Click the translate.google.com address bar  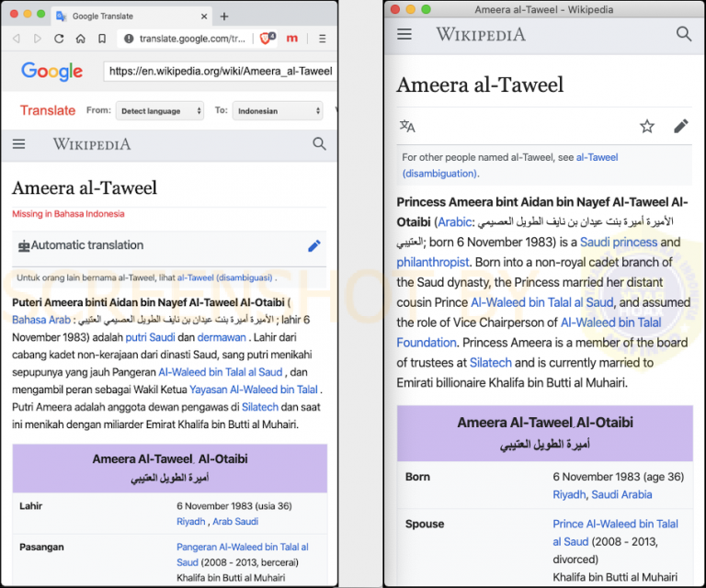pyautogui.click(x=192, y=39)
